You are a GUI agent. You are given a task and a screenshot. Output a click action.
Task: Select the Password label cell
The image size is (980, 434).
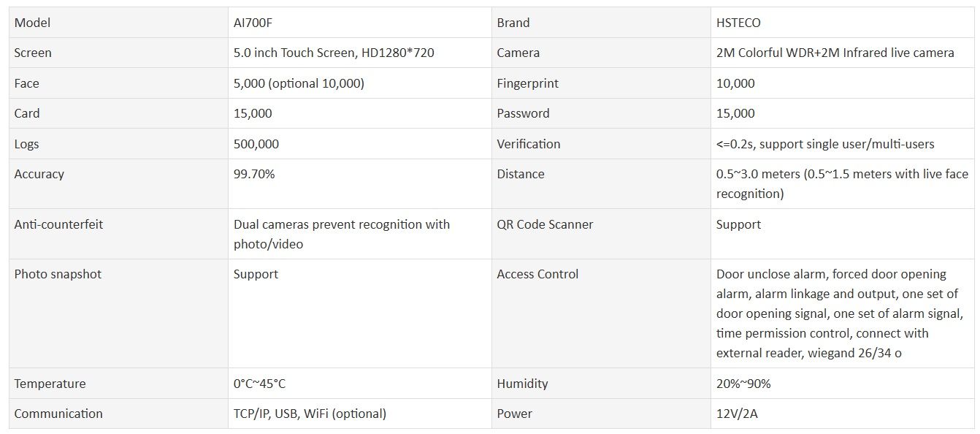523,113
